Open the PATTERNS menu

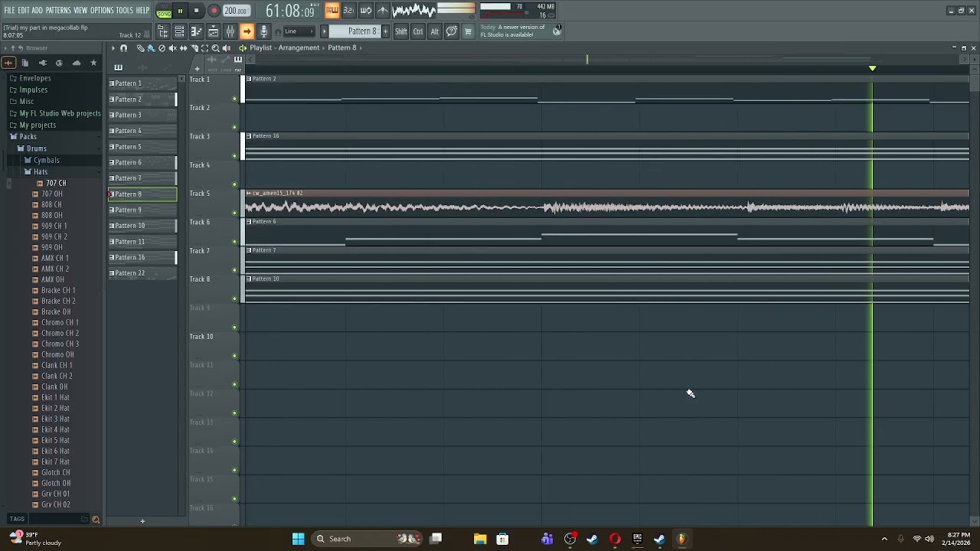(x=58, y=10)
